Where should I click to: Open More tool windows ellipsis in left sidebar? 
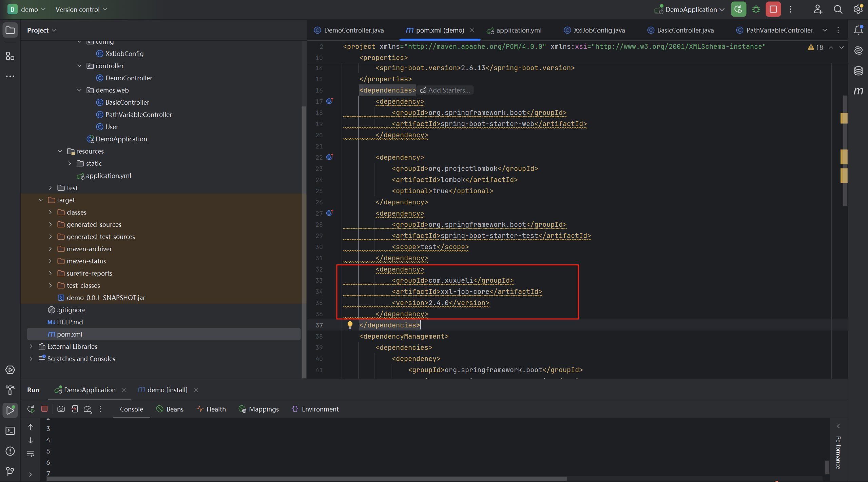pyautogui.click(x=10, y=76)
